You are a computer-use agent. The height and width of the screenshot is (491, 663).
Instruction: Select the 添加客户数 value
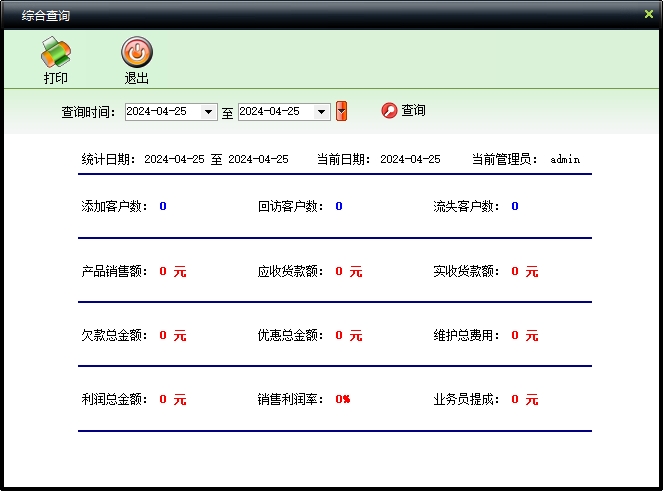(x=163, y=207)
